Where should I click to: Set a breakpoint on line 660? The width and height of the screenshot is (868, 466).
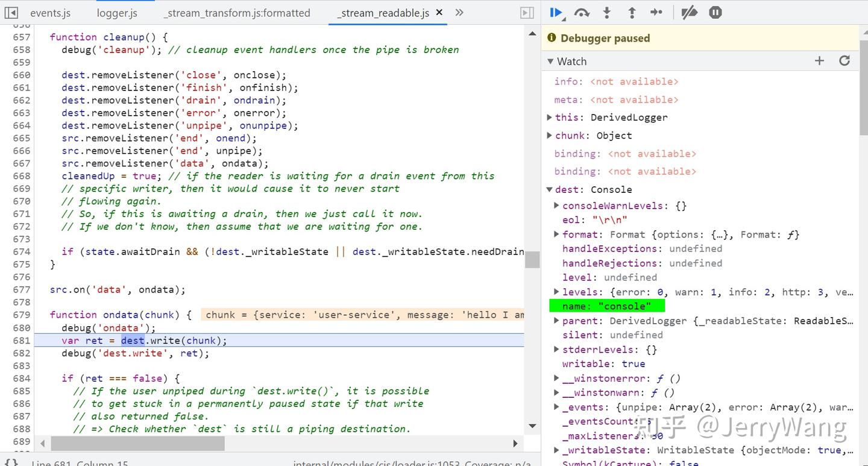[22, 75]
